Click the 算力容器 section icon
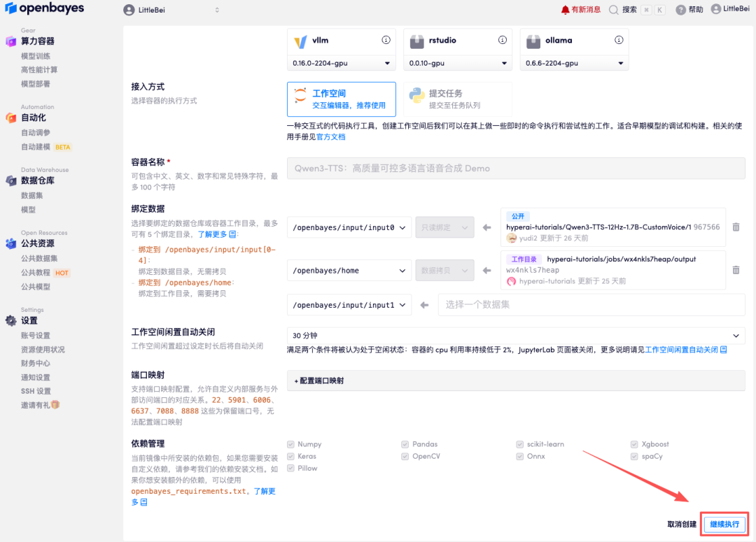The image size is (756, 542). (x=10, y=41)
